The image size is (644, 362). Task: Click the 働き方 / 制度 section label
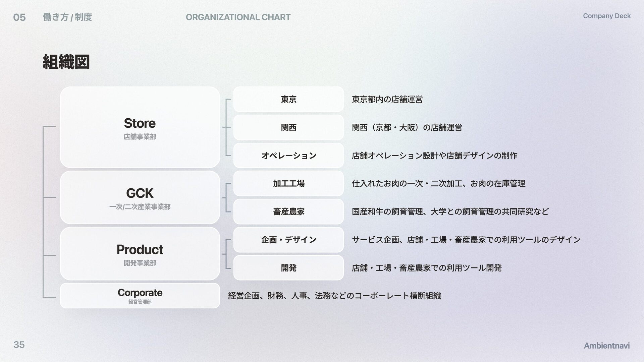pyautogui.click(x=67, y=17)
